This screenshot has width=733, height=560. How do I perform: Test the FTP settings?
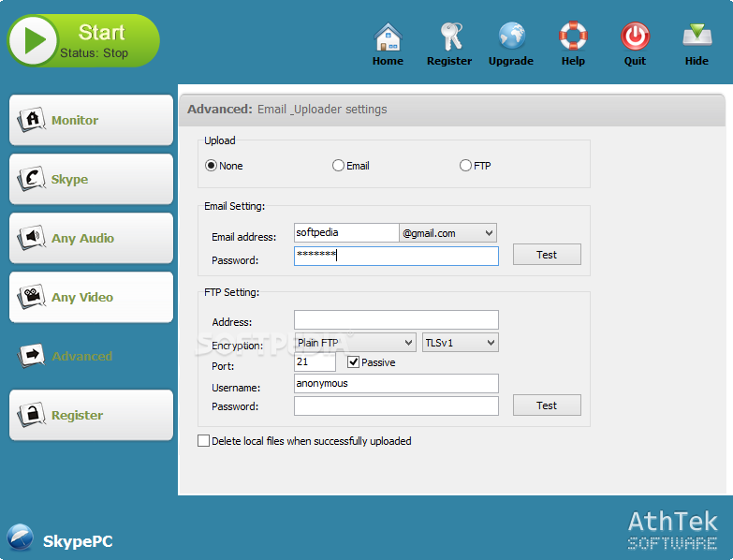[547, 405]
